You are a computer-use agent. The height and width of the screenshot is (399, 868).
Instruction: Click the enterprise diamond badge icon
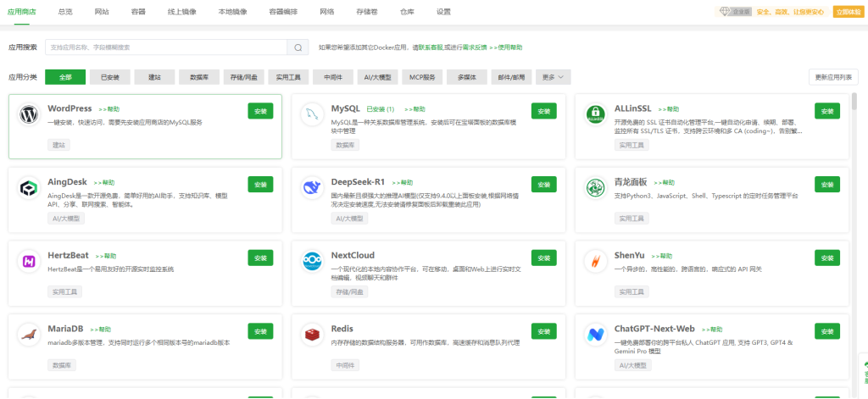coord(726,12)
